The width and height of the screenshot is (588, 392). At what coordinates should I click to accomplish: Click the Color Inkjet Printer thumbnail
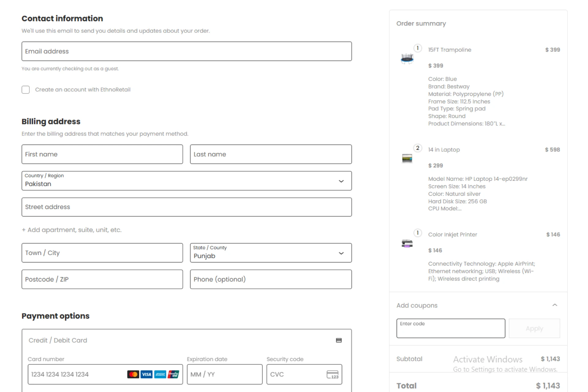(407, 243)
